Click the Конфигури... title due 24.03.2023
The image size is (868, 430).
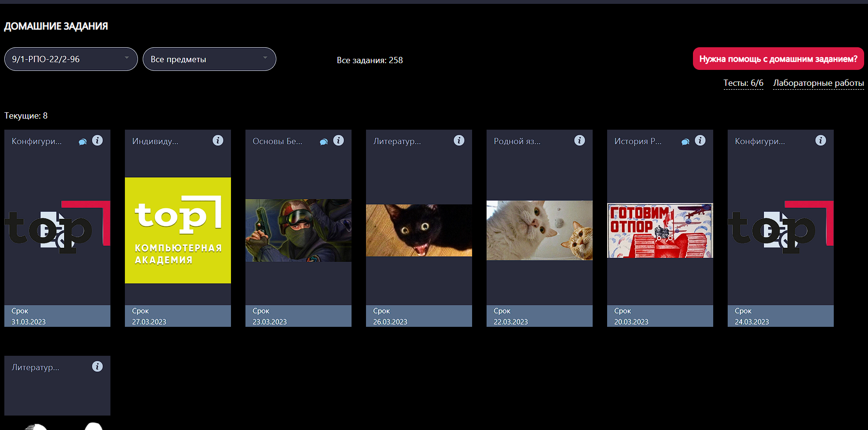tap(760, 141)
